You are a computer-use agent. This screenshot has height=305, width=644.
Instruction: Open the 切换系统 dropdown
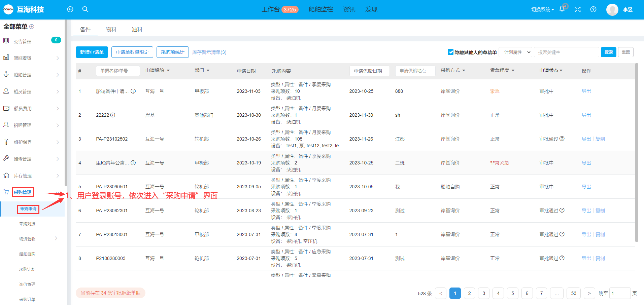(543, 9)
